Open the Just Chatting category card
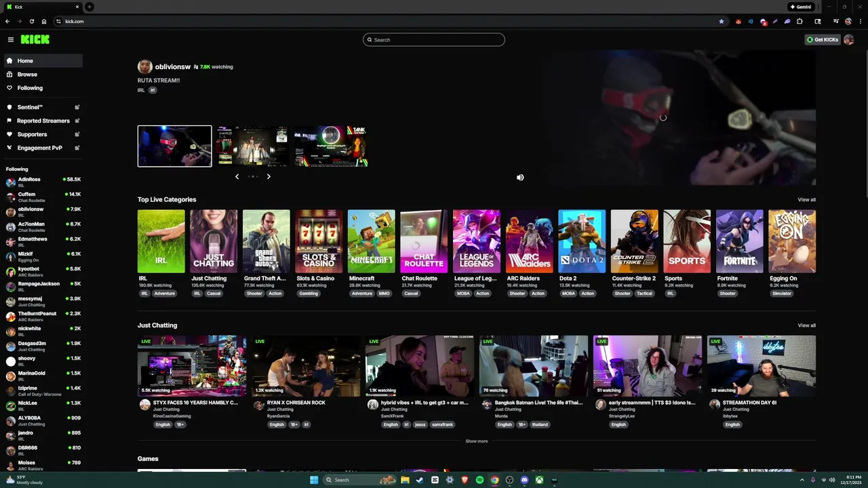 tap(214, 241)
